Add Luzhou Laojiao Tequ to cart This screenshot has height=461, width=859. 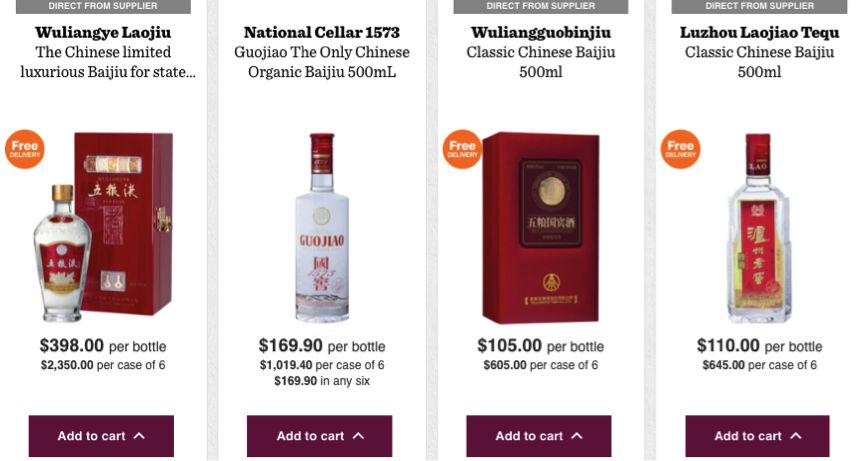click(748, 436)
